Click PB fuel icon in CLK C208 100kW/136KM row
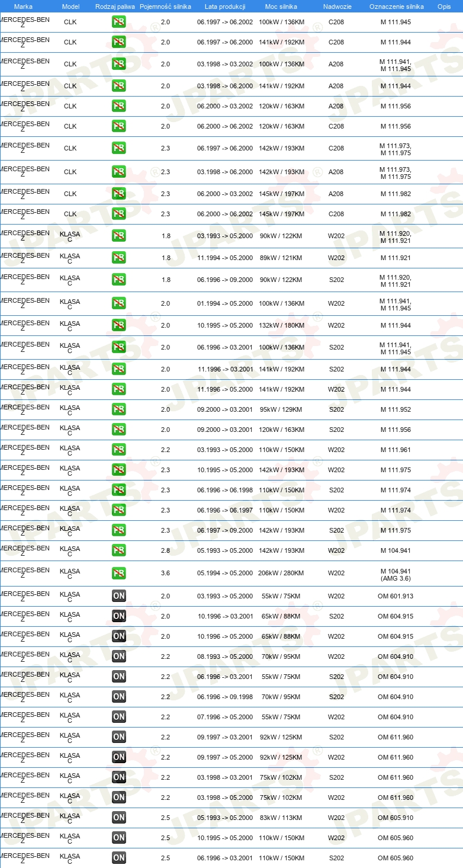Viewport: 463px width, 868px height. (119, 22)
